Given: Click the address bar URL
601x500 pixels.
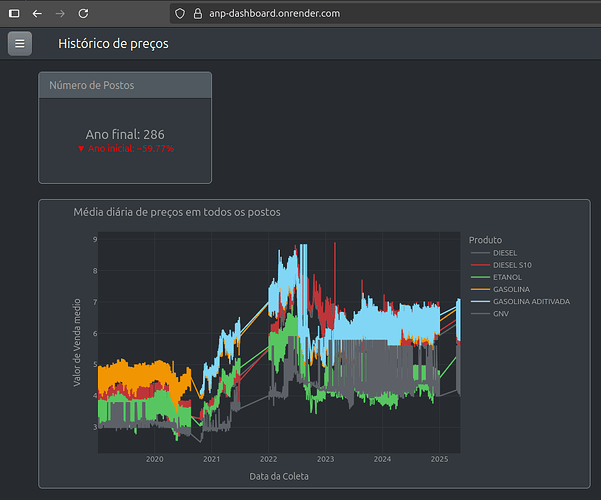Looking at the screenshot, I should point(274,14).
